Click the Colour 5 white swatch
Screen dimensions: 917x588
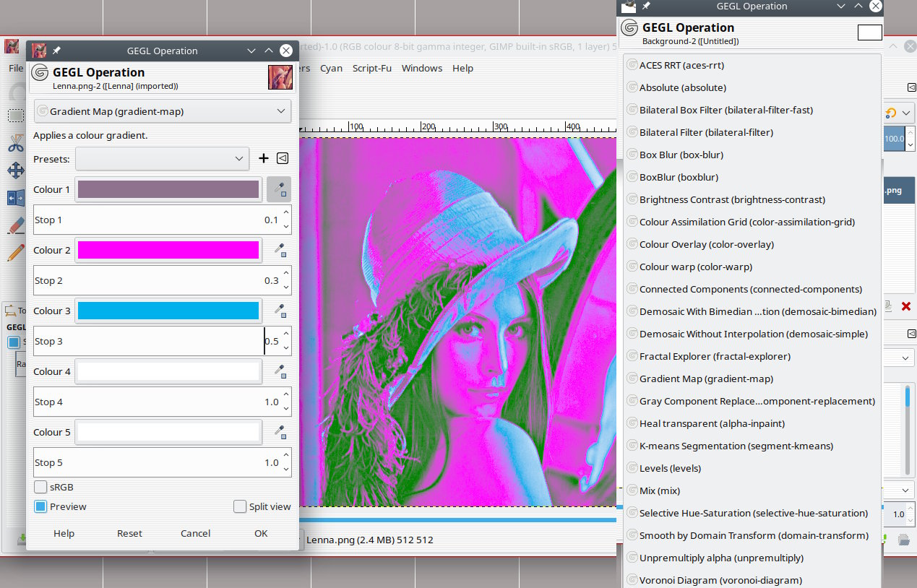(168, 432)
